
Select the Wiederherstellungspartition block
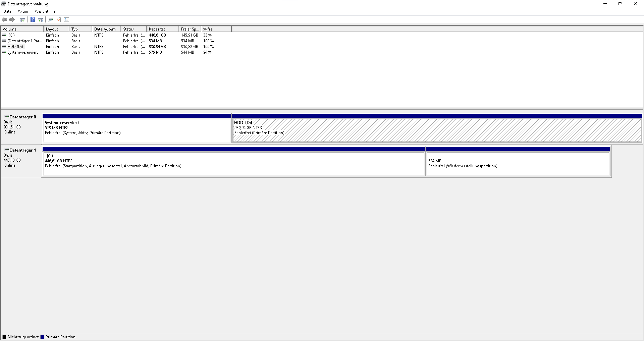coord(518,164)
